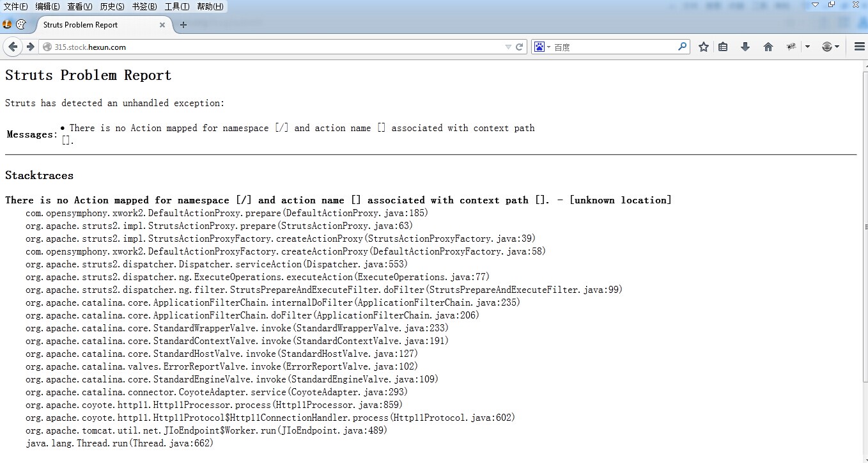Go forward with the Forward arrow
This screenshot has height=463, width=868.
click(30, 47)
